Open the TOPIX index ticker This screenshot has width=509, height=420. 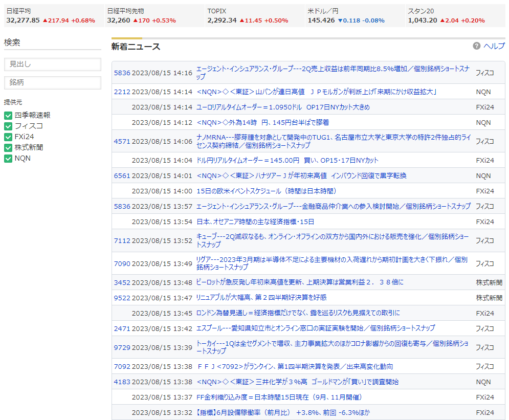click(252, 16)
